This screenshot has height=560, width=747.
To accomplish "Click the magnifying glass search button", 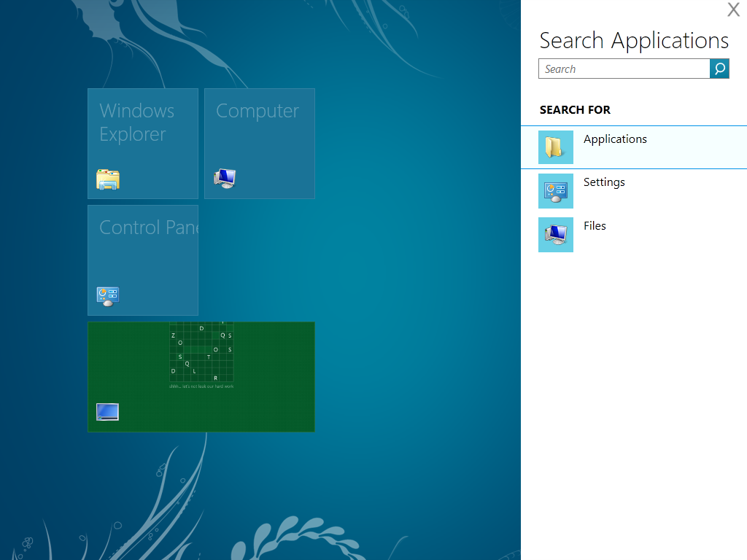I will click(x=719, y=69).
